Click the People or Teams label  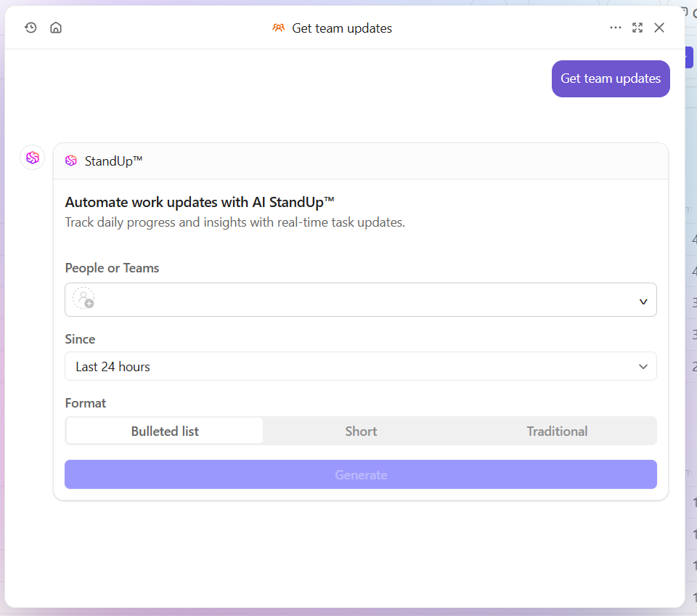click(112, 268)
